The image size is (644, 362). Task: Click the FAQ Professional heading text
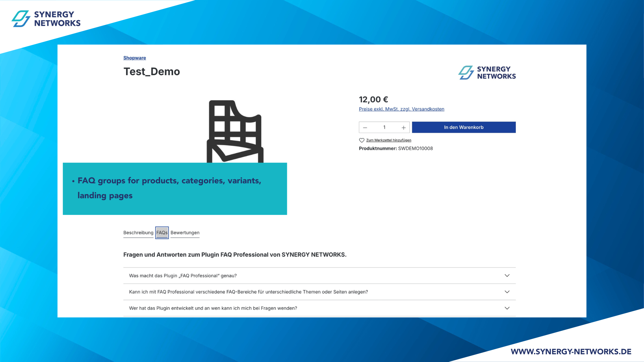(235, 255)
